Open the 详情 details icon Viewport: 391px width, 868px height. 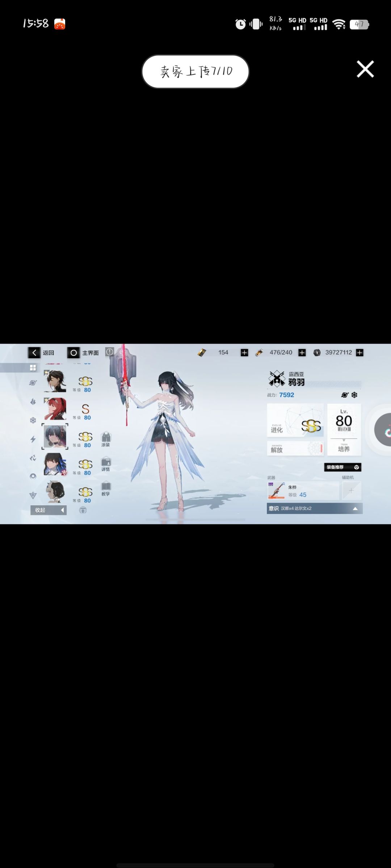coord(106,464)
